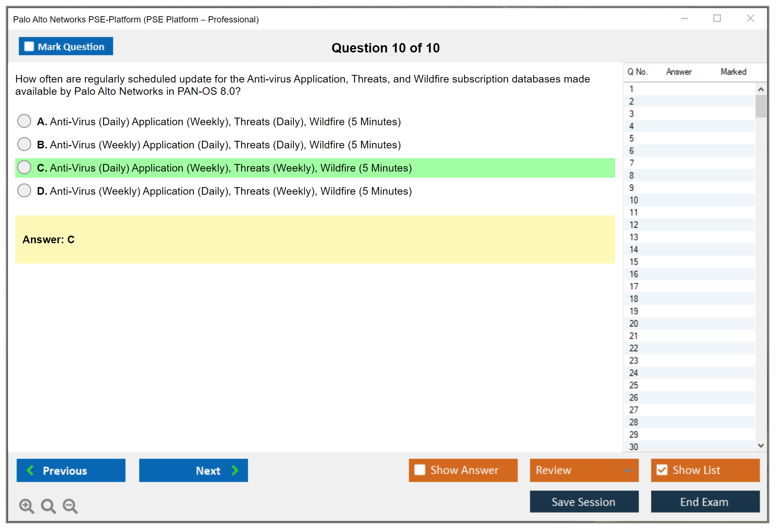This screenshot has height=532, width=778.
Task: Uncheck the Show List checkbox
Action: point(662,470)
